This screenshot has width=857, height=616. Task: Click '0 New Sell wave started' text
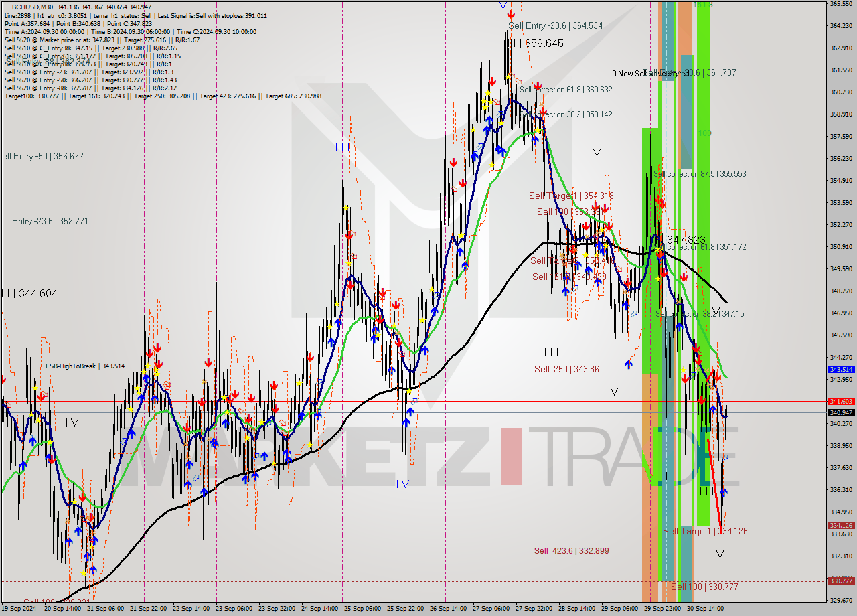coord(649,74)
